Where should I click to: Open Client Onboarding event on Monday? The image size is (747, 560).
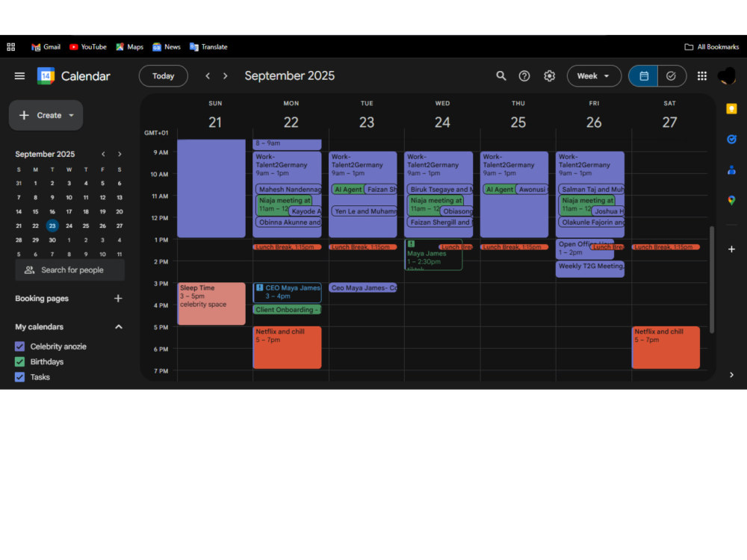tap(288, 310)
